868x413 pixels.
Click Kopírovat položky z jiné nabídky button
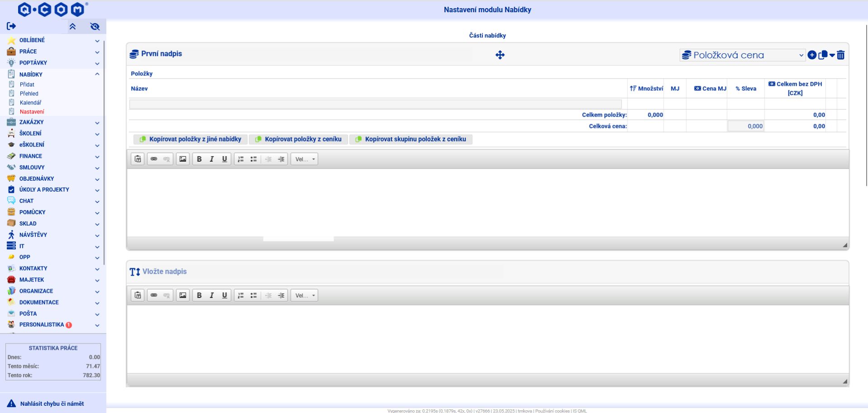click(190, 139)
